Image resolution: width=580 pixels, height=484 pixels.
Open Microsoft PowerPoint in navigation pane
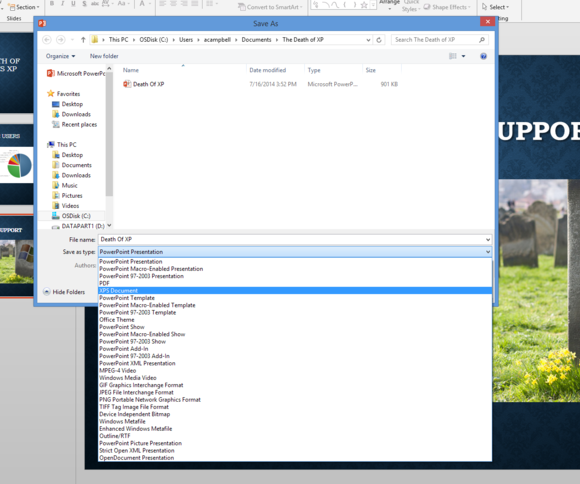click(x=76, y=74)
